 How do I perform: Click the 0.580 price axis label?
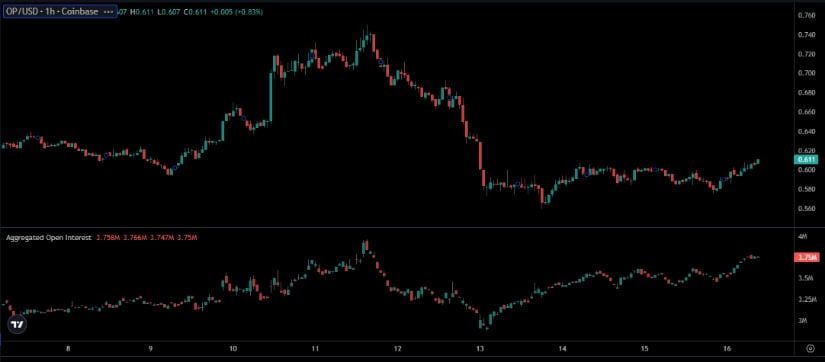click(x=807, y=189)
